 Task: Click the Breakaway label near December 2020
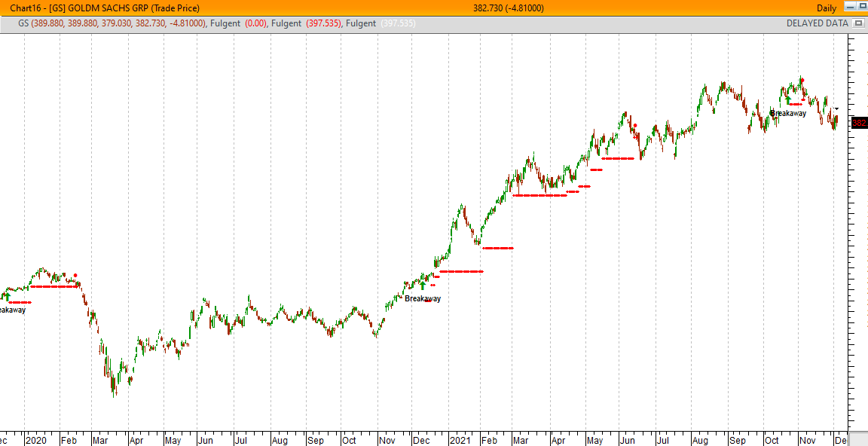pyautogui.click(x=423, y=299)
